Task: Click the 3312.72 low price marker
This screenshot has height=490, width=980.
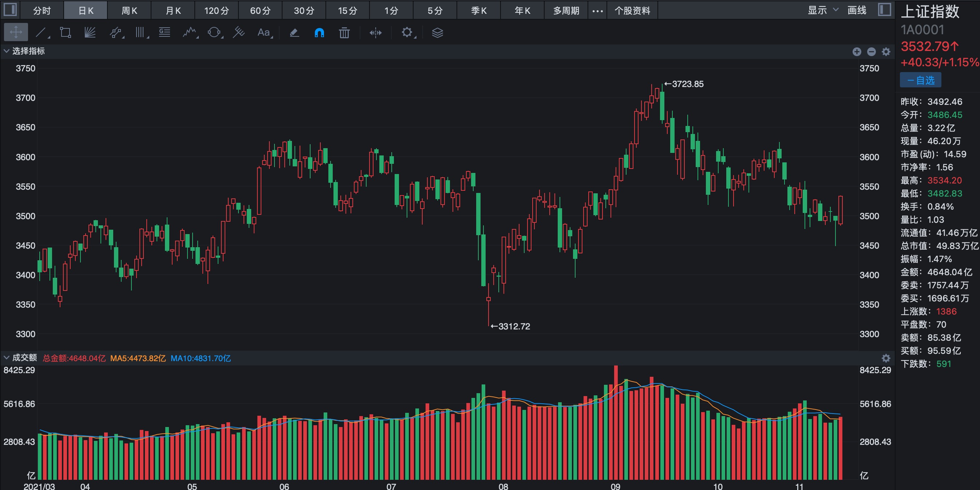Action: click(x=510, y=326)
